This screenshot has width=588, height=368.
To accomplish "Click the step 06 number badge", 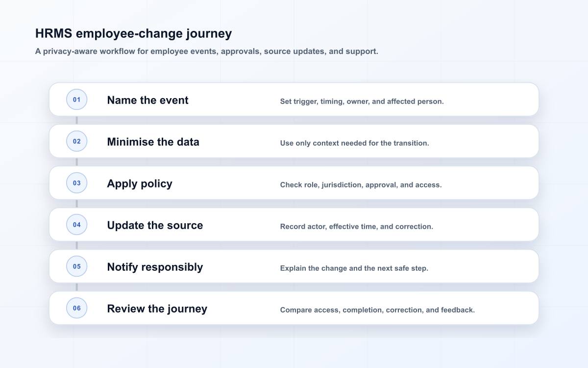I will pyautogui.click(x=76, y=308).
